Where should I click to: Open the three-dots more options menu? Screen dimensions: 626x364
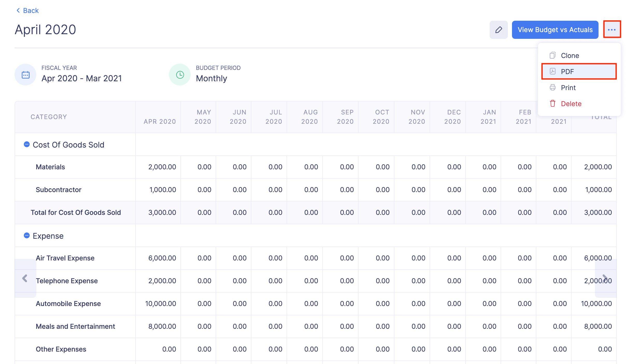pos(612,30)
